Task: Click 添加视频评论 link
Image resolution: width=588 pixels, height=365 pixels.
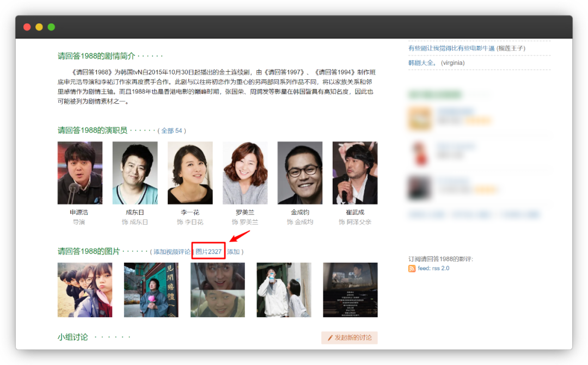Action: tap(171, 251)
